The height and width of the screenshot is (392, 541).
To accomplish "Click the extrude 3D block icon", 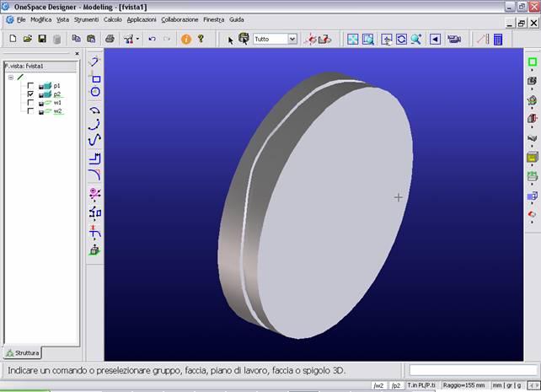I will pyautogui.click(x=94, y=250).
